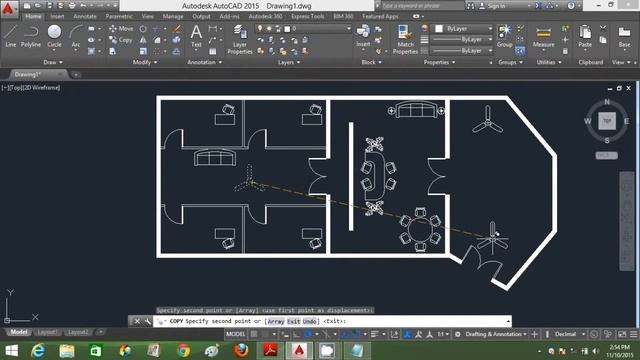Activate the Move command
This screenshot has width=640, height=360.
(121, 29)
